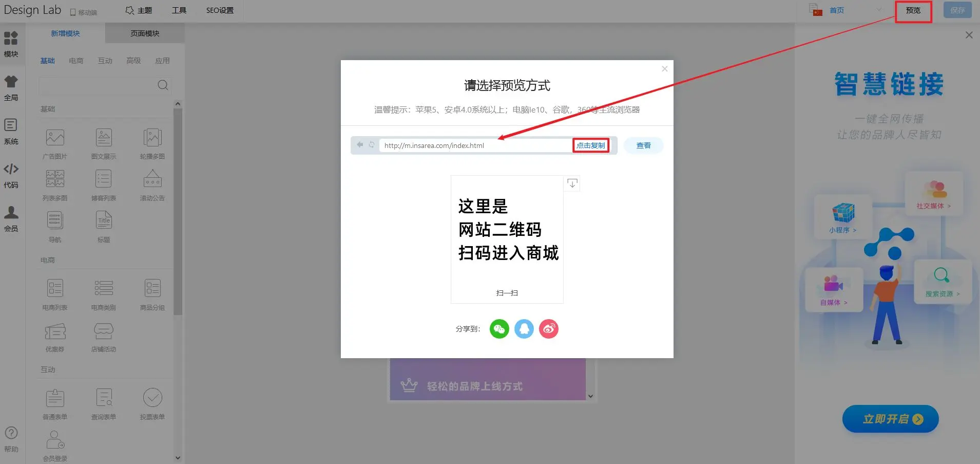
Task: Share to Weibo using red icon
Action: [548, 329]
